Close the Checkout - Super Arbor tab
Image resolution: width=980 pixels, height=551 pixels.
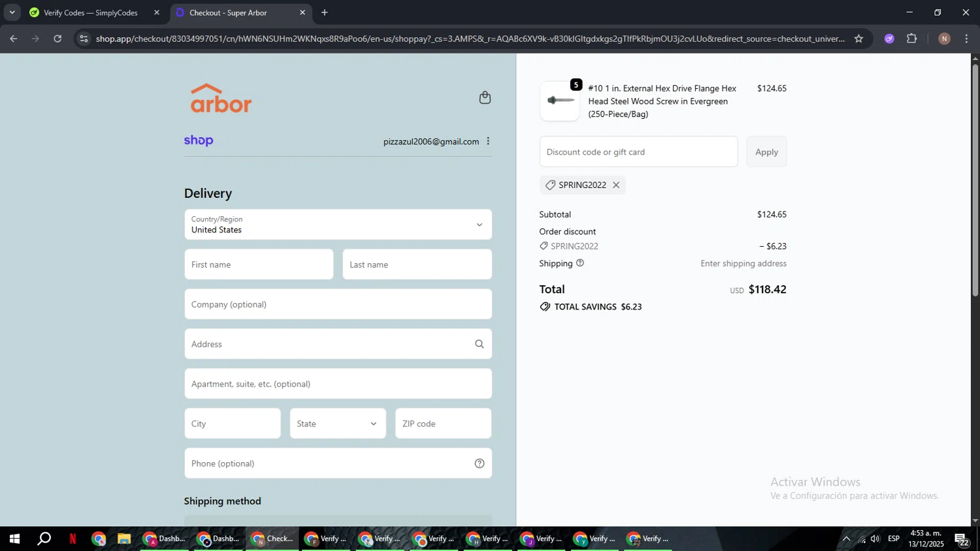pos(302,12)
